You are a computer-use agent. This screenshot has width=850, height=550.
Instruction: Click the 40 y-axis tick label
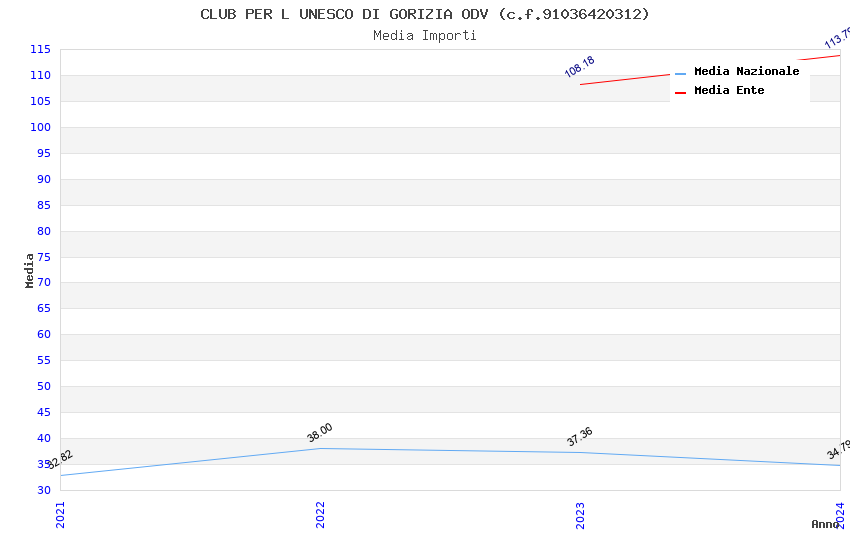(x=43, y=438)
